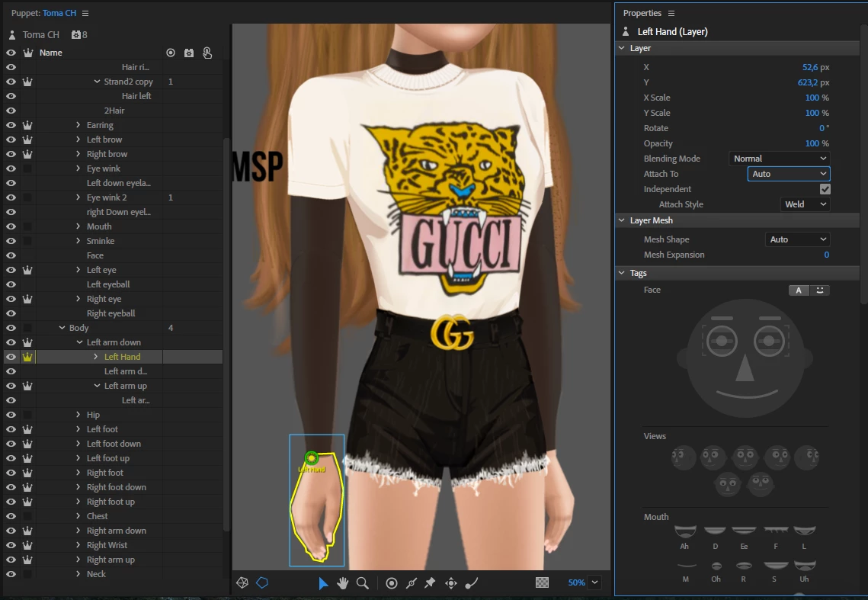
Task: Select the frontal head view tag
Action: point(745,457)
